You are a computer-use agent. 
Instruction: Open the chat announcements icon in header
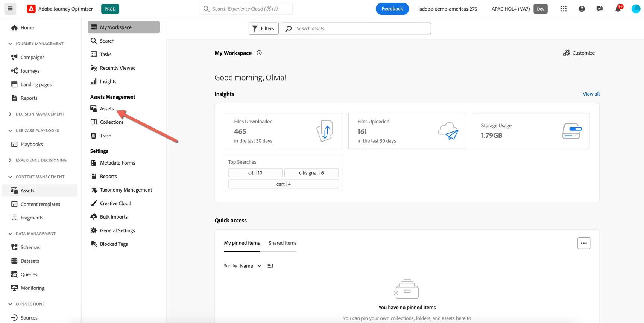600,9
